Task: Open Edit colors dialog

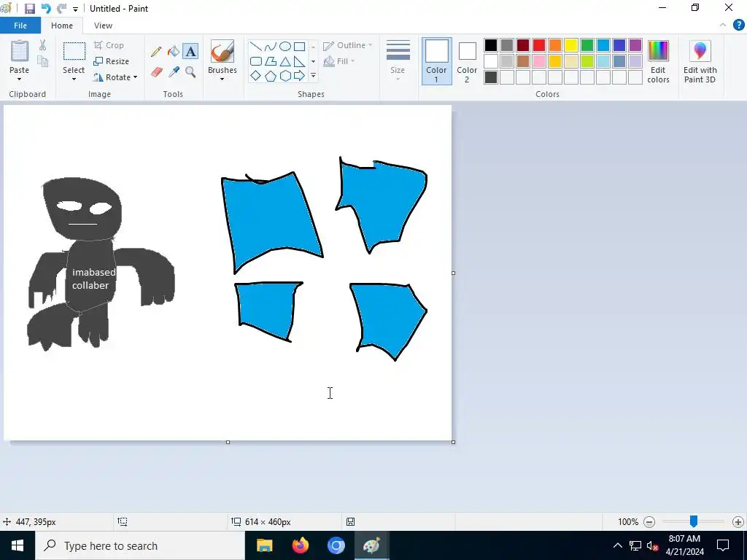Action: click(x=658, y=62)
